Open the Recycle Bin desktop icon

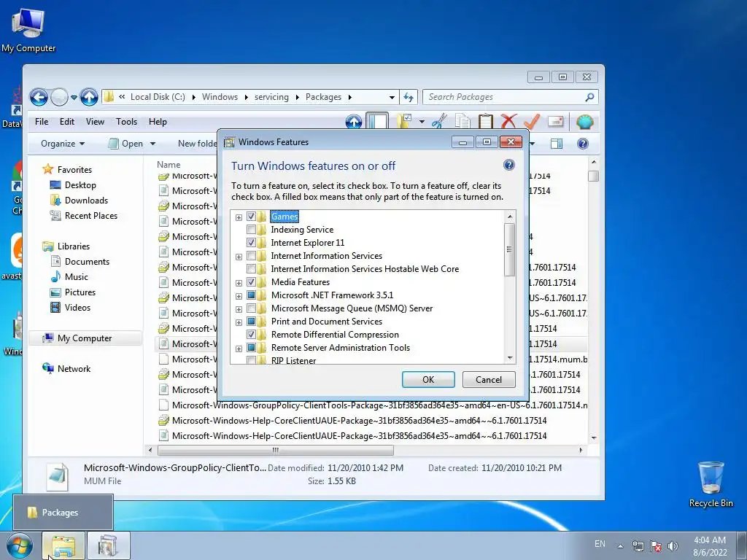tap(711, 484)
